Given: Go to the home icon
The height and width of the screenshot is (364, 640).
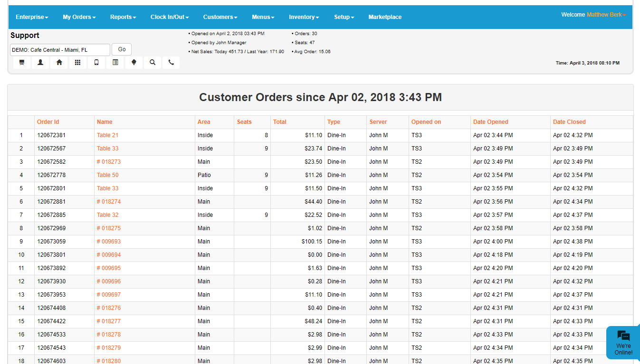Looking at the screenshot, I should click(x=59, y=63).
